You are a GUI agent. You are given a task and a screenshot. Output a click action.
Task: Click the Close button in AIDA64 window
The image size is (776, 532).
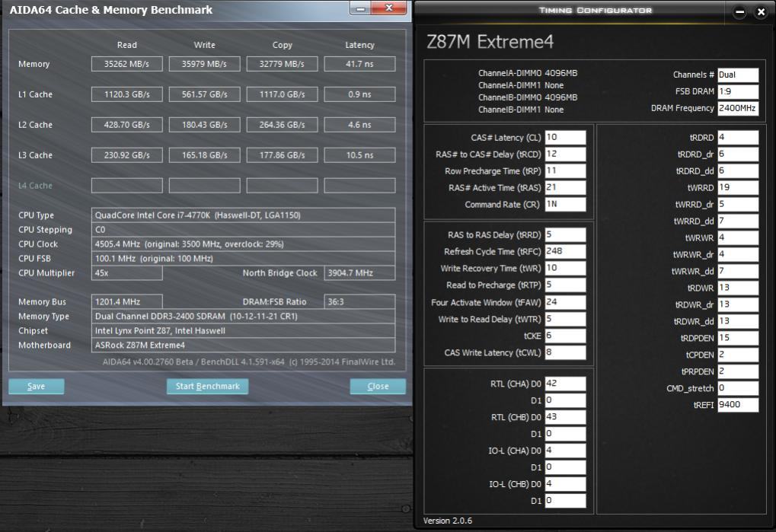click(378, 386)
